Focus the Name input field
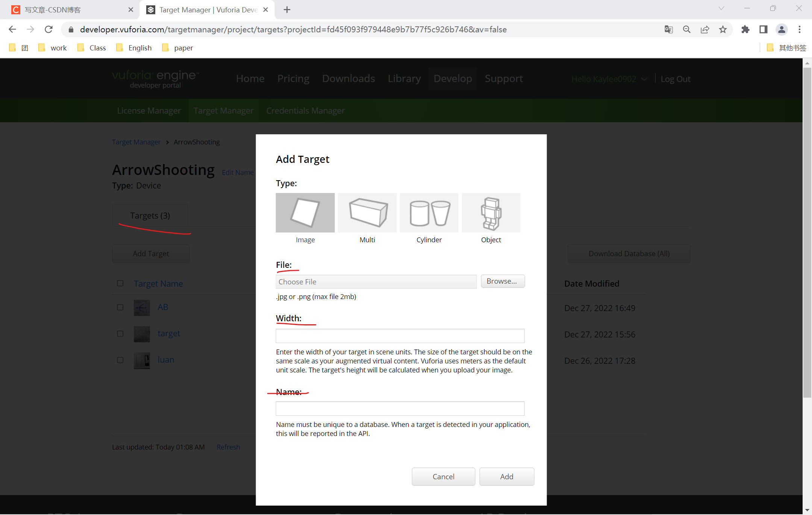This screenshot has height=515, width=812. pyautogui.click(x=400, y=409)
